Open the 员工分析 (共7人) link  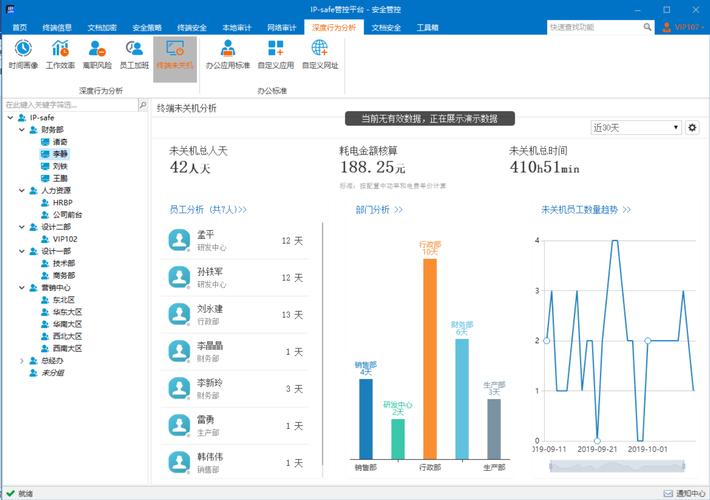pos(208,210)
